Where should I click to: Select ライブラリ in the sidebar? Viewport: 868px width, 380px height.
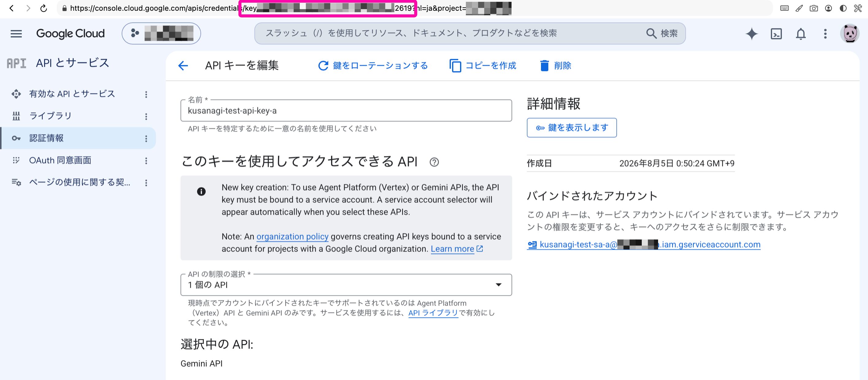[x=51, y=116]
